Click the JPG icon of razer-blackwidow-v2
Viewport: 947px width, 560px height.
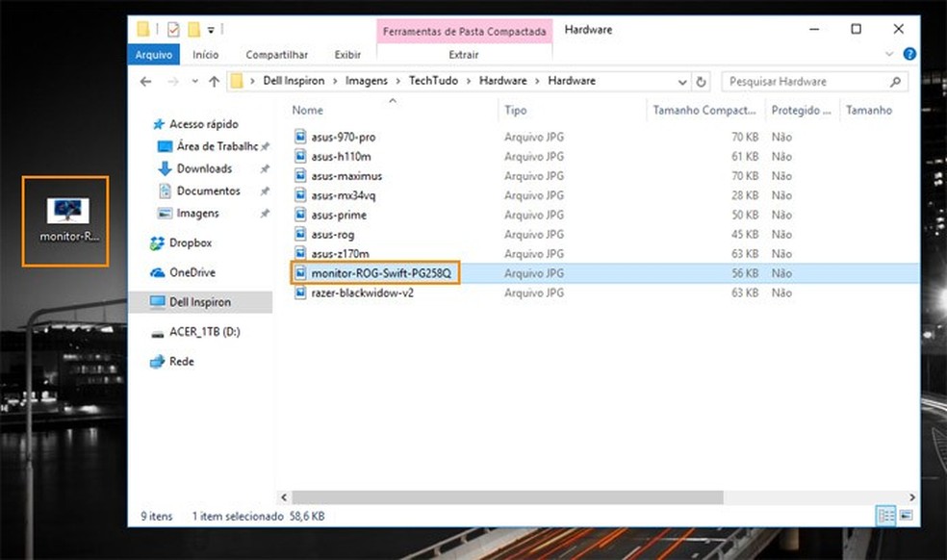point(300,293)
